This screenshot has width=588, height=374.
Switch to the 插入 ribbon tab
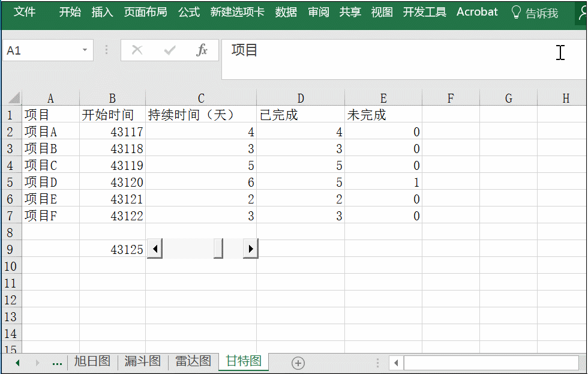click(x=102, y=12)
